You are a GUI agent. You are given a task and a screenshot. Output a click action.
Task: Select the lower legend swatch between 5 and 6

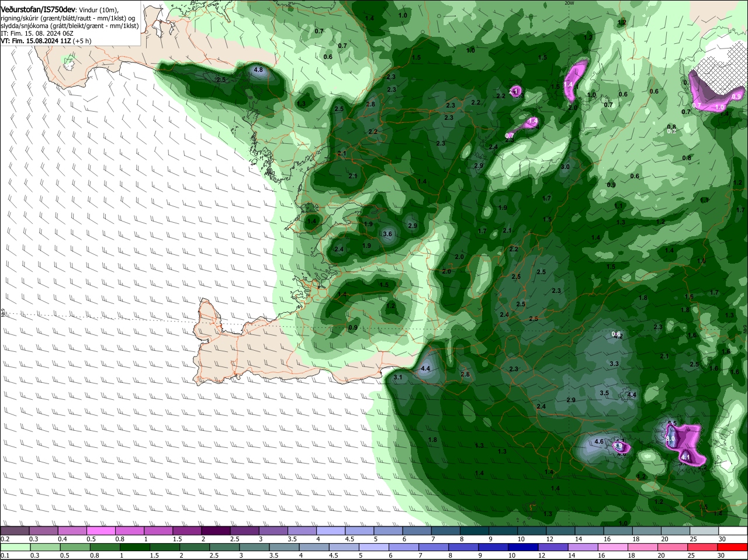(x=374, y=547)
